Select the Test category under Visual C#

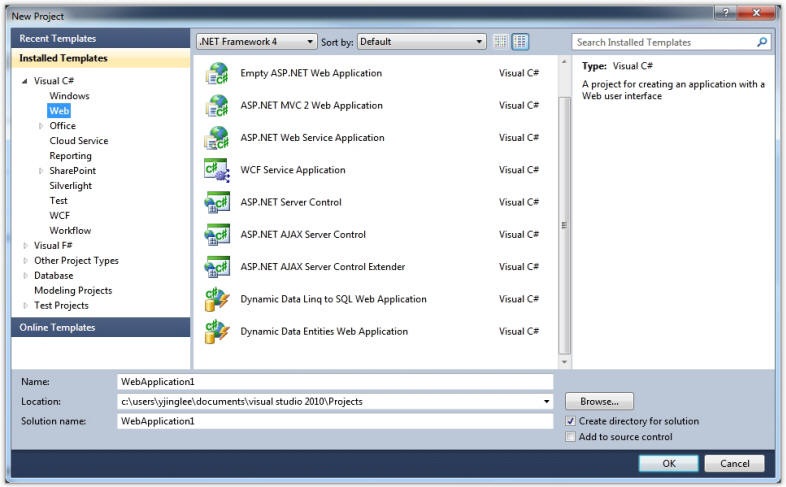tap(58, 201)
